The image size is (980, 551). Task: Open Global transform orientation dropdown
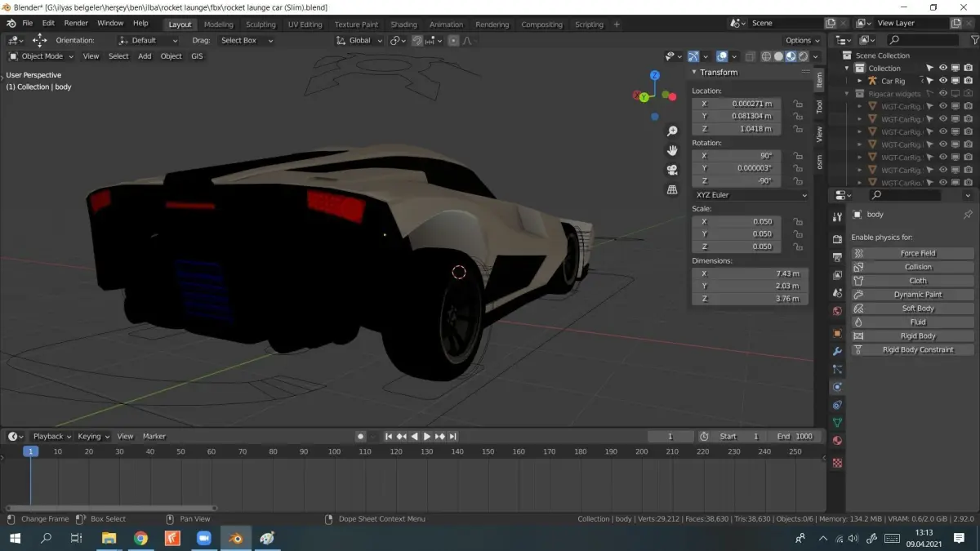pos(359,40)
